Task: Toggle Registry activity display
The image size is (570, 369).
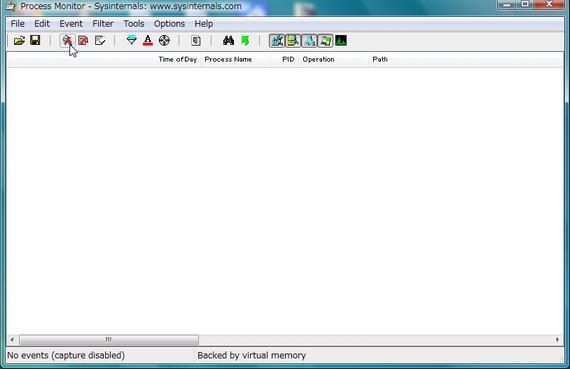Action: (277, 40)
